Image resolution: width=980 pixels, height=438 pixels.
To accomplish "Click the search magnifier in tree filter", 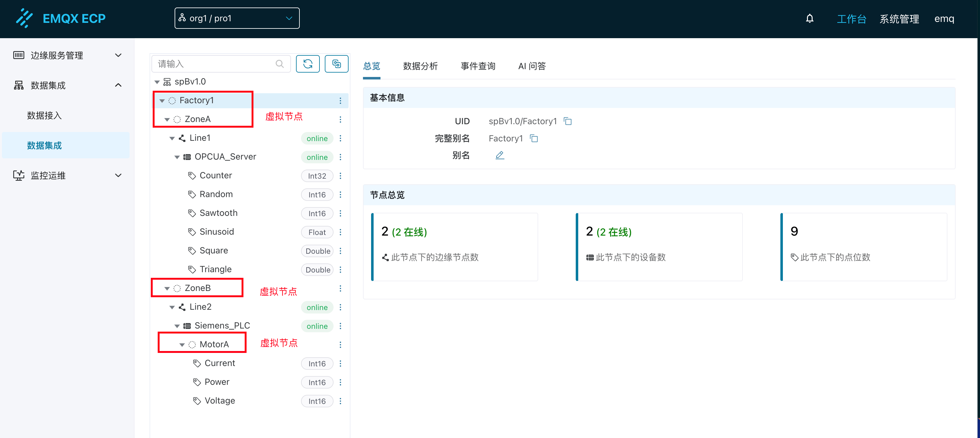I will [279, 64].
